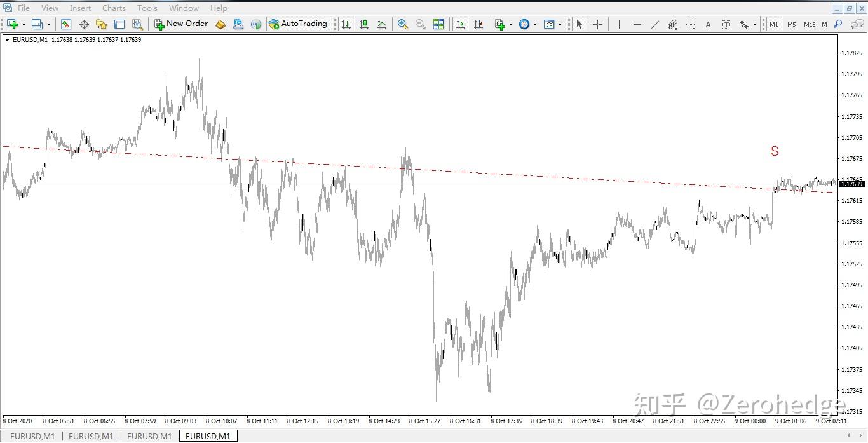Image resolution: width=868 pixels, height=443 pixels.
Task: Click the '8 Oct 15:27' time axis label
Action: tap(426, 421)
